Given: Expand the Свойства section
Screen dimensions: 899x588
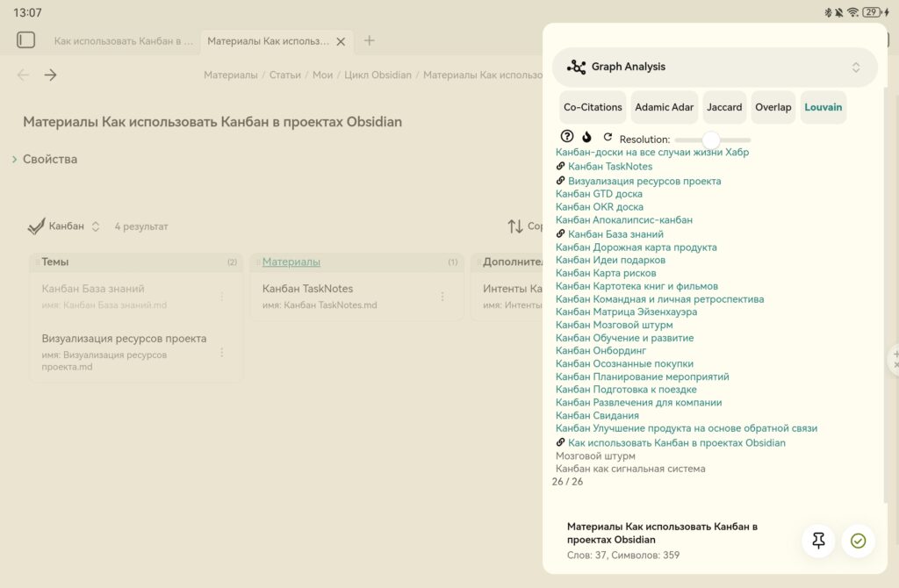Looking at the screenshot, I should pos(12,160).
